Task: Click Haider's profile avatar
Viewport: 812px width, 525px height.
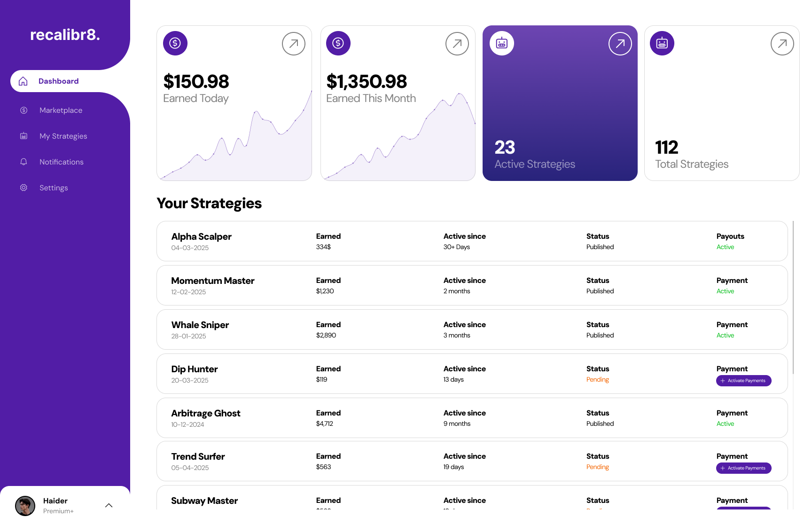Action: coord(25,506)
